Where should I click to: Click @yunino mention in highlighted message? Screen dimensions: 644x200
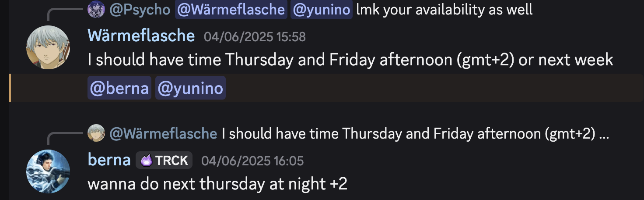(190, 88)
